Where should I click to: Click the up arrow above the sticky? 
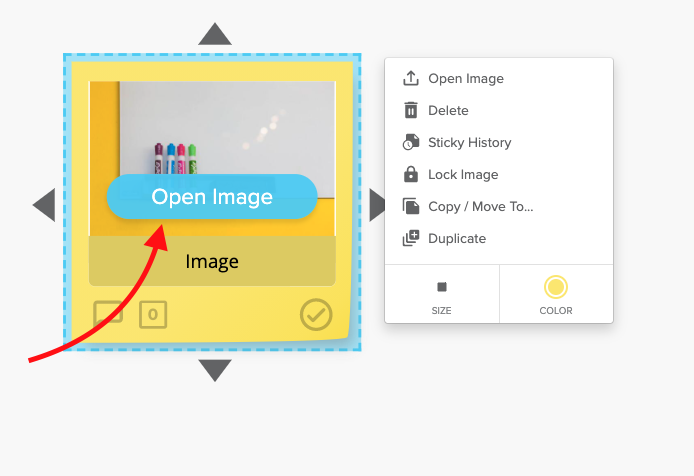pyautogui.click(x=215, y=34)
